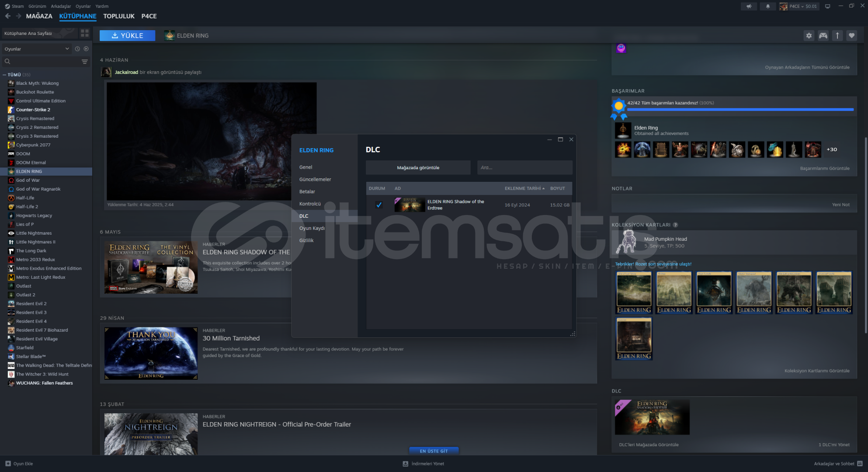868x472 pixels.
Task: Open controller settings icon
Action: (823, 36)
